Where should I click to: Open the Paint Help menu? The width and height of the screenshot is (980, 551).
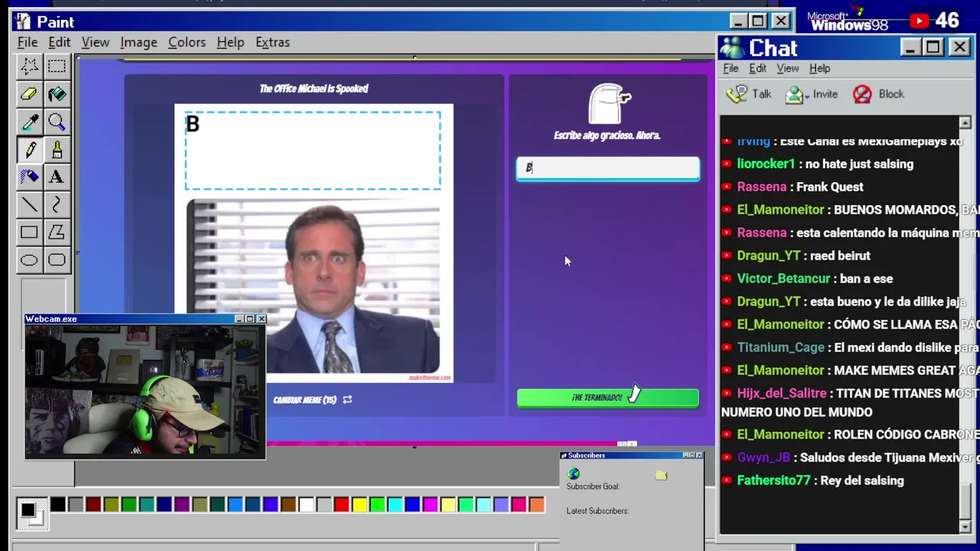coord(230,42)
